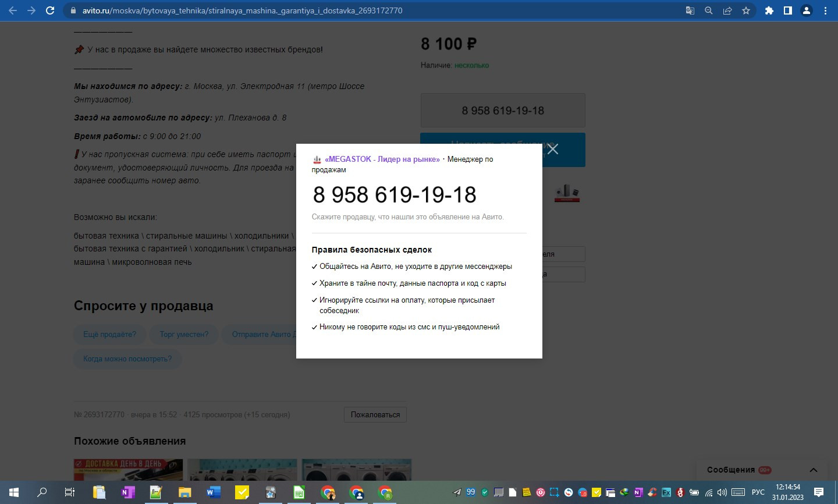Close the phone number popup with X
Viewport: 838px width, 504px height.
pyautogui.click(x=553, y=149)
